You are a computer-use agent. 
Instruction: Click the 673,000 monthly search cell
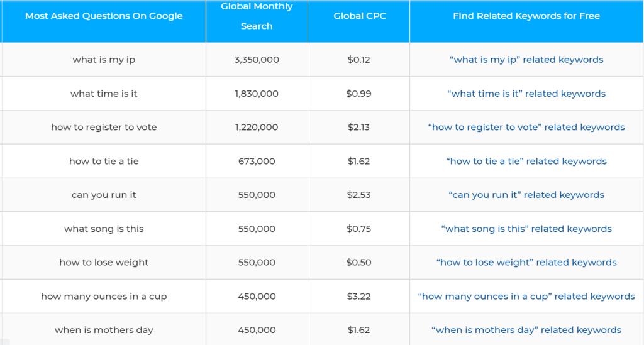pos(257,162)
